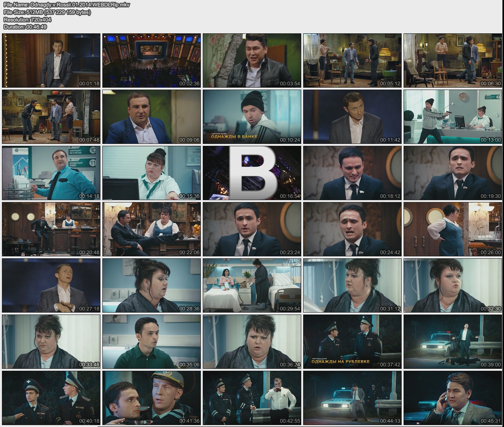Select the Resolution 720x404 text
This screenshot has height=427, width=504.
point(28,19)
